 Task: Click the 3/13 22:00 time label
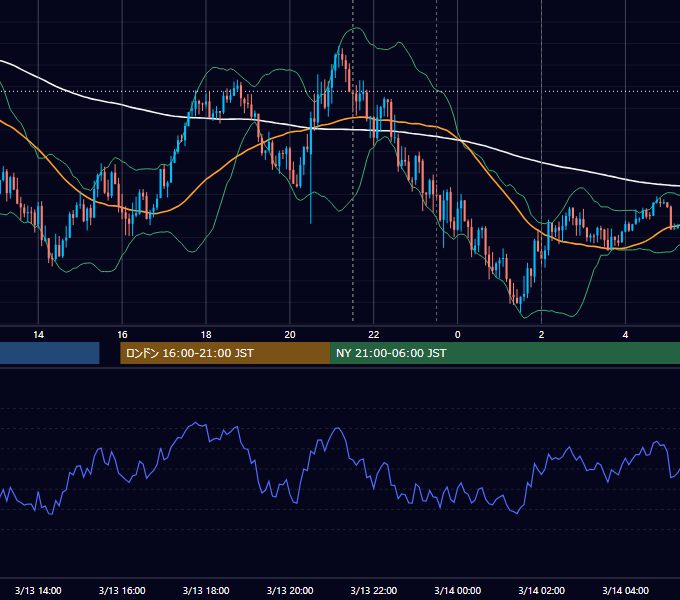[373, 590]
